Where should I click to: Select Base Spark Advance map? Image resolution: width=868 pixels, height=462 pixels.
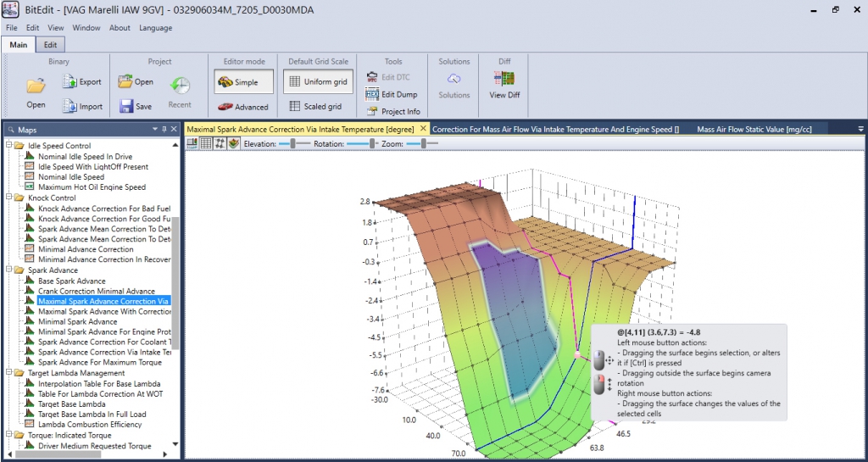click(x=71, y=281)
